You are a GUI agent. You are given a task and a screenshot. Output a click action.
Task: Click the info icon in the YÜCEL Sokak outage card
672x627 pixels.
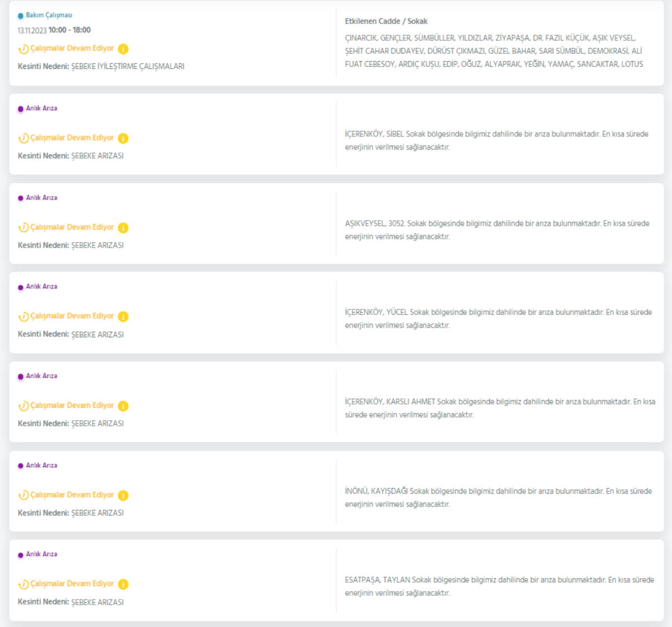click(123, 317)
